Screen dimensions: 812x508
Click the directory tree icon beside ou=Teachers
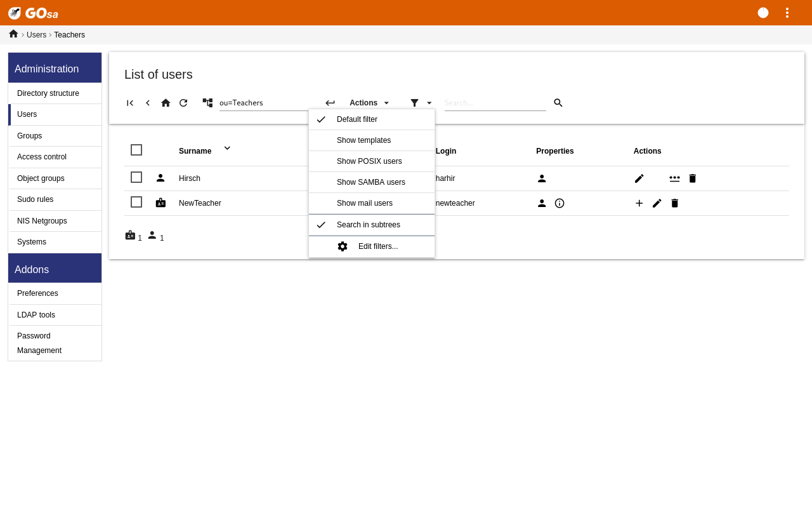click(207, 102)
